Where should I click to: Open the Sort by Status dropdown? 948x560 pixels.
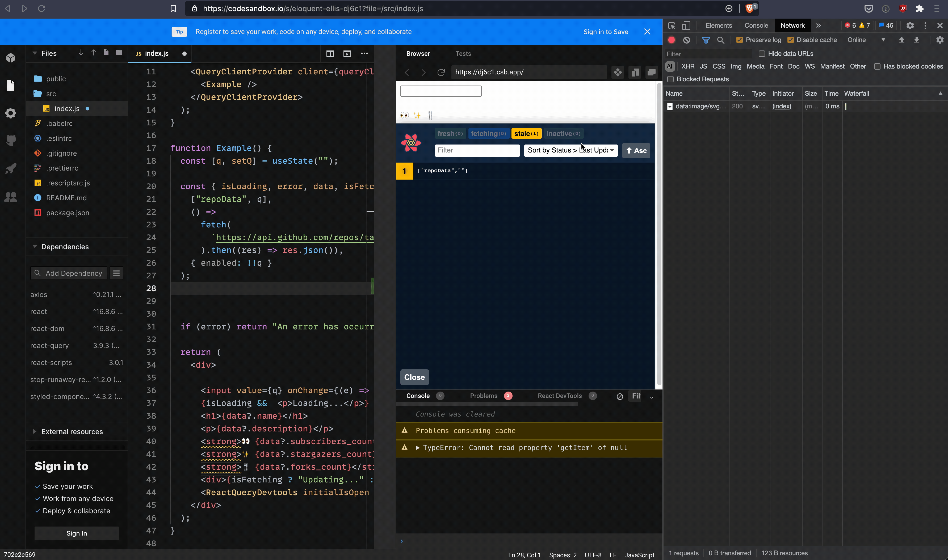coord(570,150)
